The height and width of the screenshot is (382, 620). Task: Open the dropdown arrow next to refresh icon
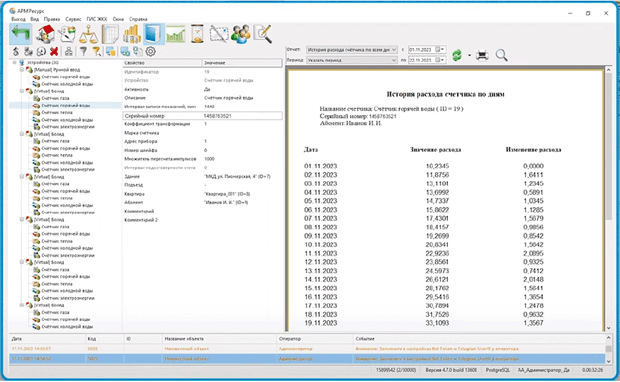[469, 55]
